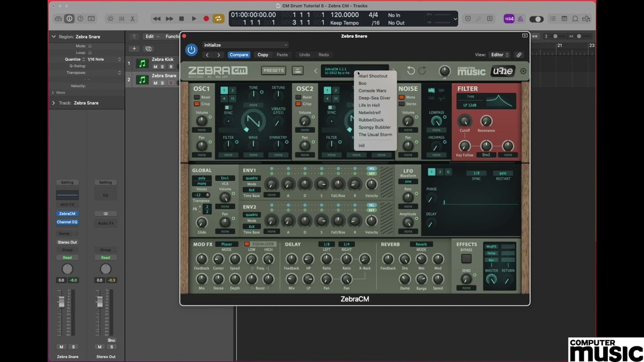This screenshot has width=644, height=362.
Task: Click the Stop transport button
Action: click(182, 19)
